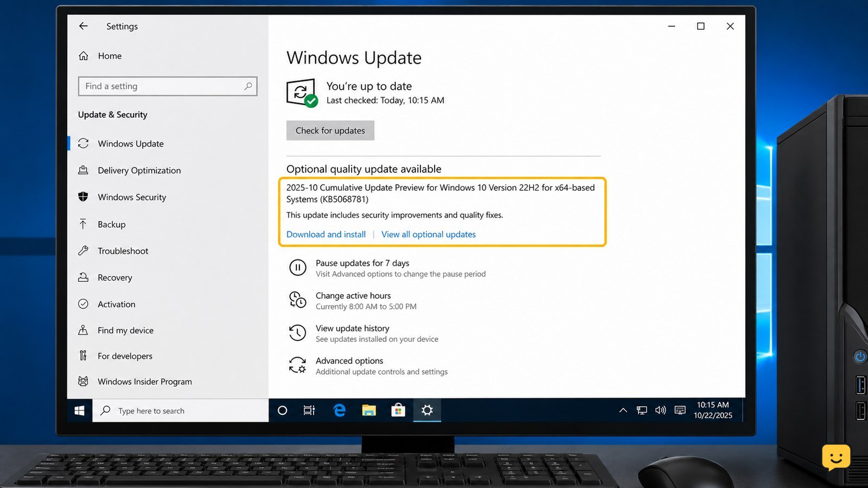Open Windows Security in the sidebar
The height and width of the screenshot is (488, 868).
pos(132,197)
